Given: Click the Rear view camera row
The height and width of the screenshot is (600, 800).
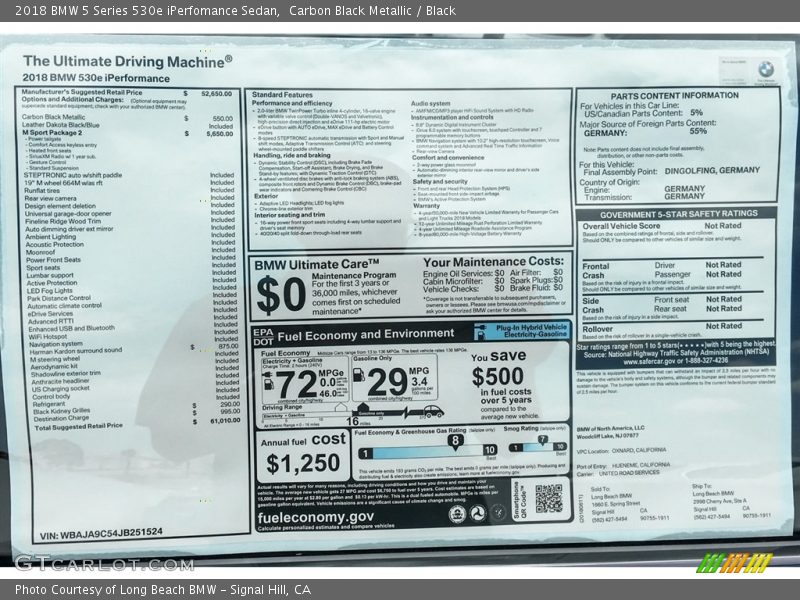Looking at the screenshot, I should 130,198.
